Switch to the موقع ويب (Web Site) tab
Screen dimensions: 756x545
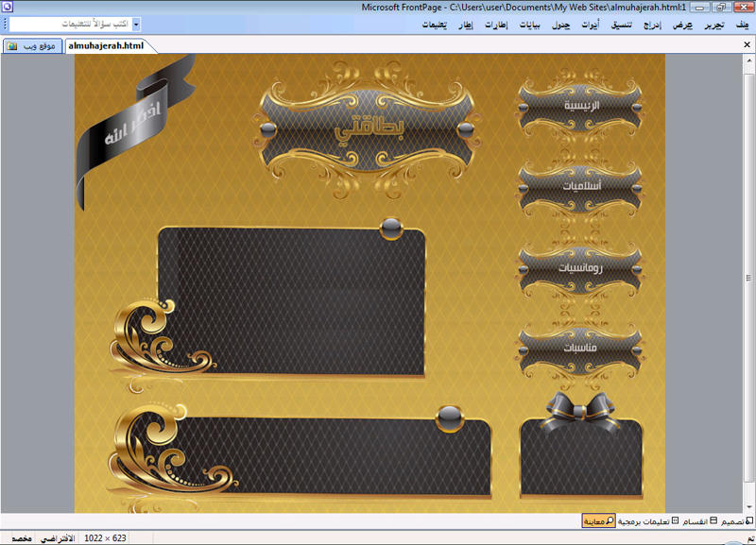click(32, 45)
